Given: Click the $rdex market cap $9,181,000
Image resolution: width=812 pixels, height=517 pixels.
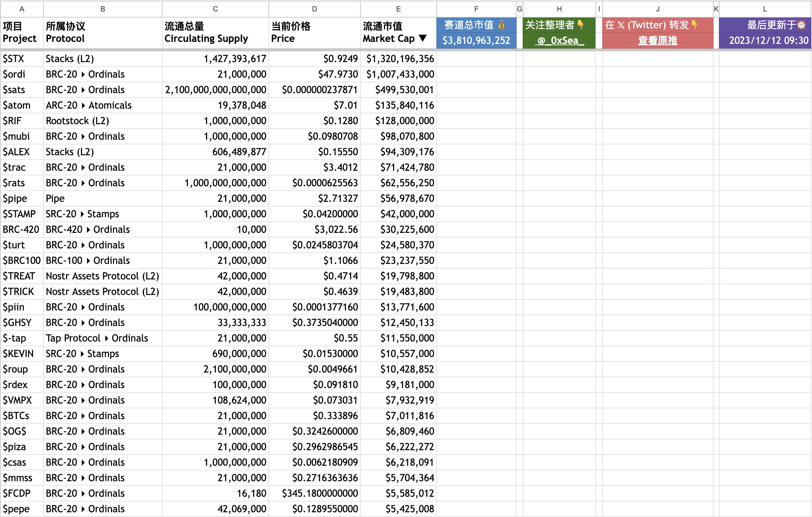Looking at the screenshot, I should point(399,385).
